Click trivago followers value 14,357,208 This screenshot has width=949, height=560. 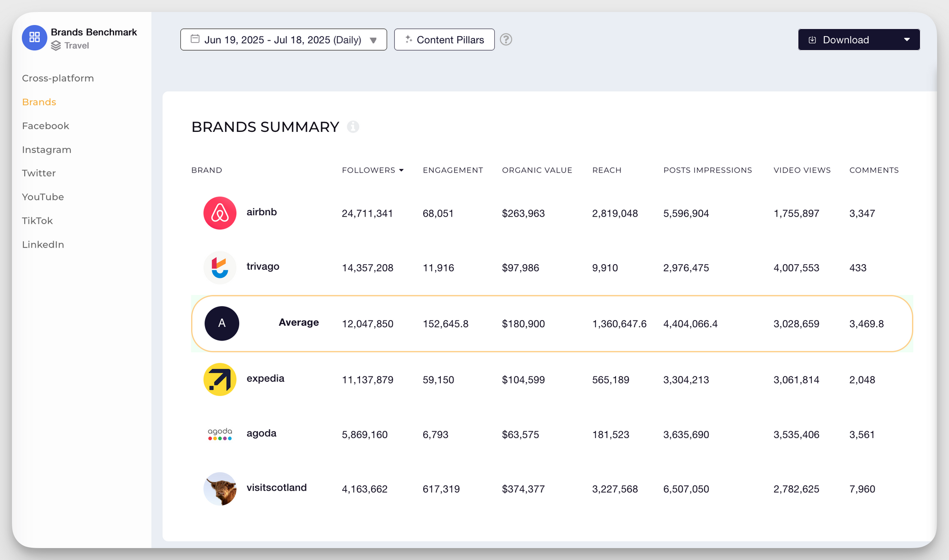click(367, 268)
